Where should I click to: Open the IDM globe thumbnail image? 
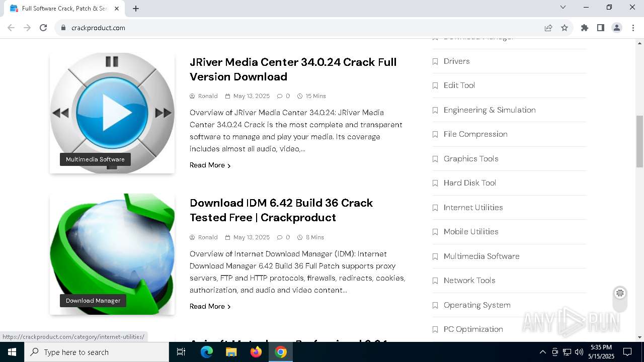tap(112, 254)
